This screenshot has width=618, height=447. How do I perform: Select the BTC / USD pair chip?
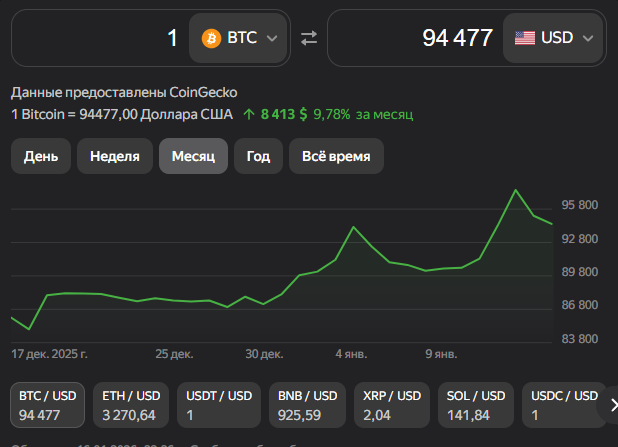(48, 405)
